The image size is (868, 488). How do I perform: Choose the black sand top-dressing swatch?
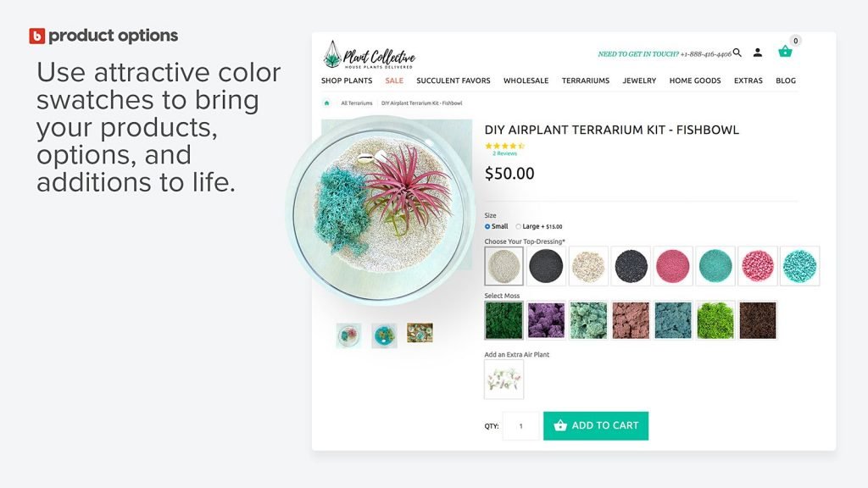pyautogui.click(x=547, y=266)
